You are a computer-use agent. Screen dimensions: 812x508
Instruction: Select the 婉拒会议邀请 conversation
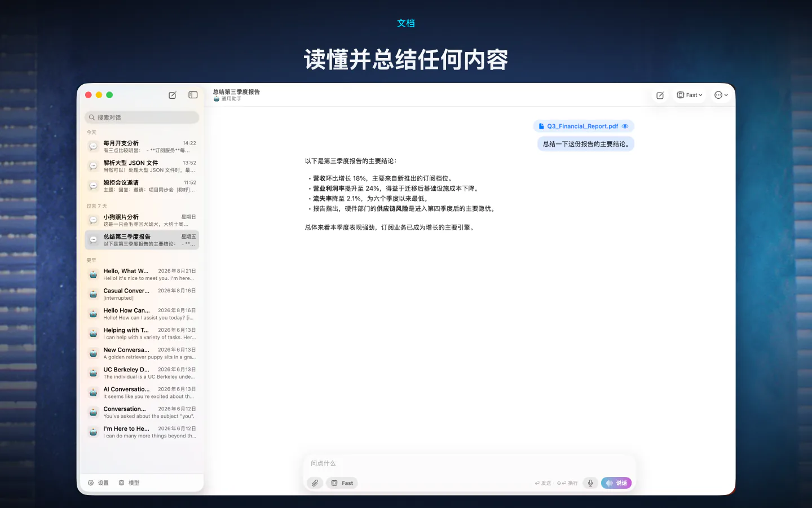[142, 186]
